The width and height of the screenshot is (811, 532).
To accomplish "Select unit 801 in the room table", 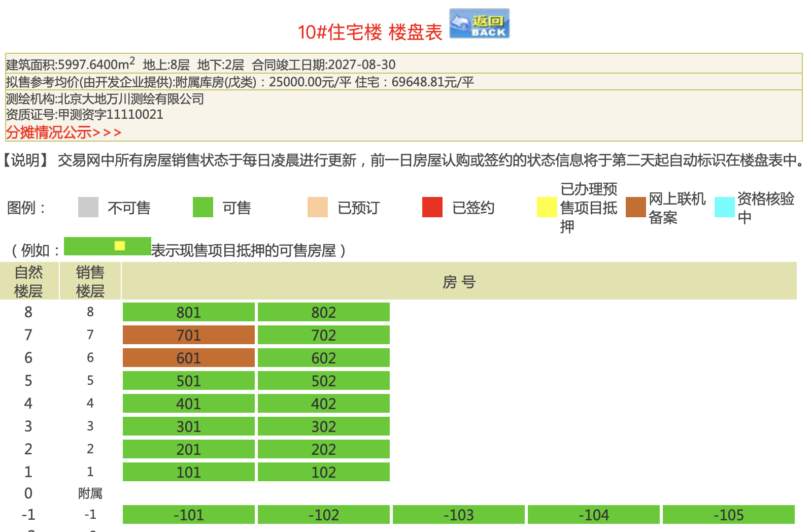I will click(x=188, y=312).
